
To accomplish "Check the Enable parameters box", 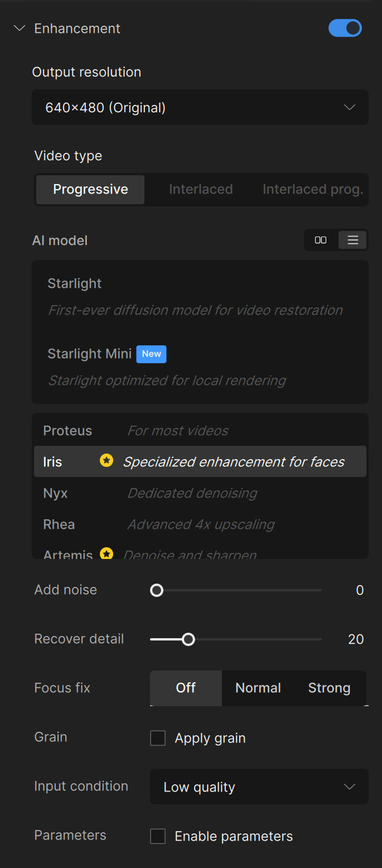I will coord(157,836).
